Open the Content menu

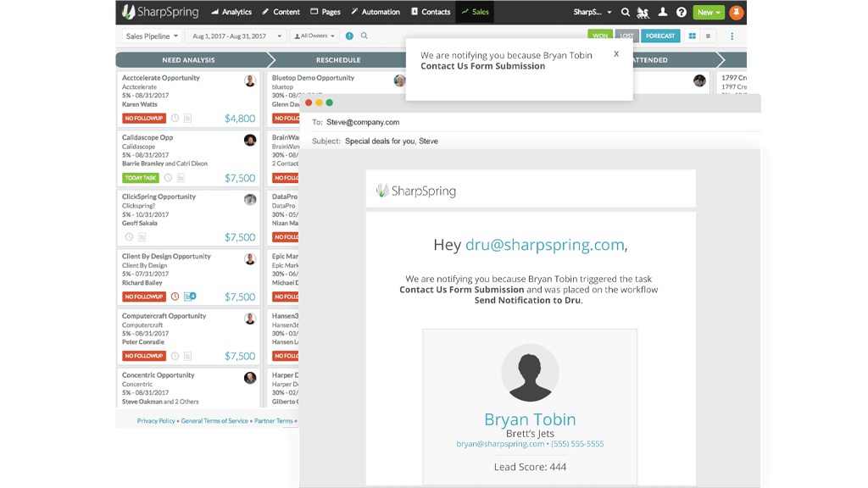tap(281, 12)
